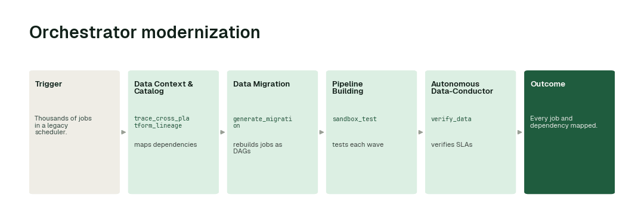Click 'Thousands of jobs in a legacy scheduler.' text
644x216 pixels.
pos(63,125)
